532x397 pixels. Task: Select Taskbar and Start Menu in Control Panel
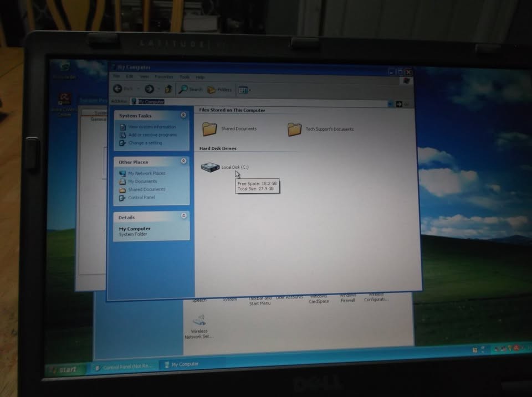[x=260, y=301]
